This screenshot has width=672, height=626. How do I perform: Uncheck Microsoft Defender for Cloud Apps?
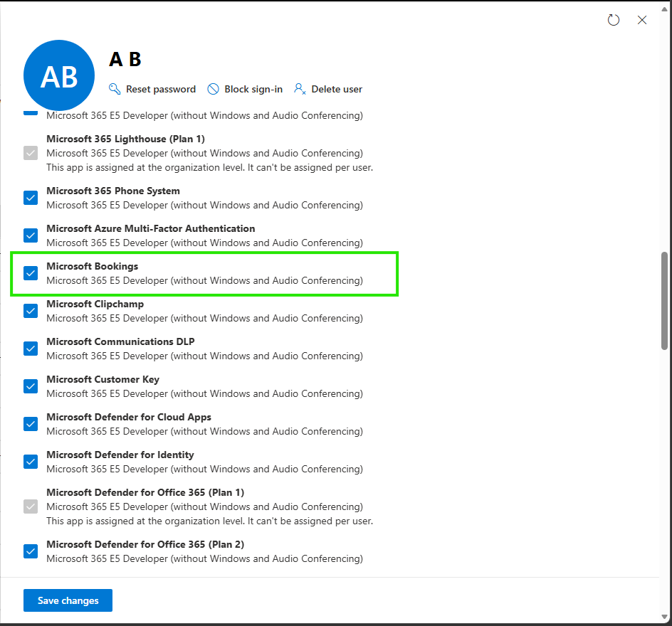pyautogui.click(x=31, y=424)
